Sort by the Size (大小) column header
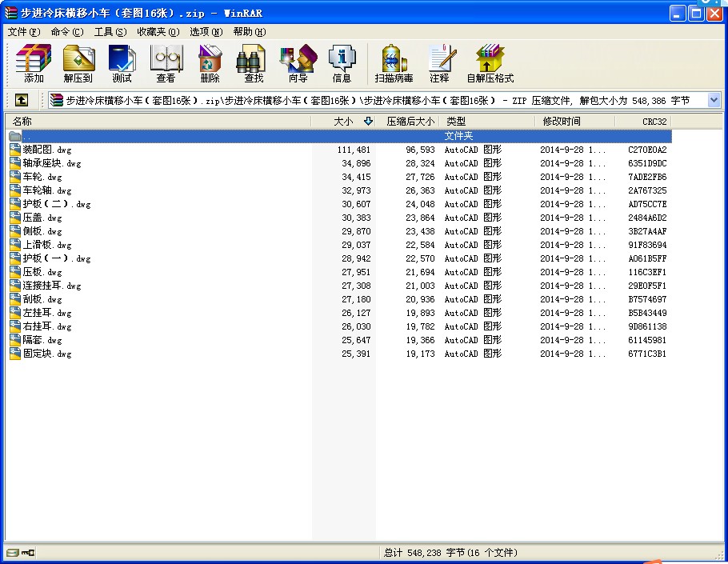728x564 pixels. pyautogui.click(x=342, y=122)
